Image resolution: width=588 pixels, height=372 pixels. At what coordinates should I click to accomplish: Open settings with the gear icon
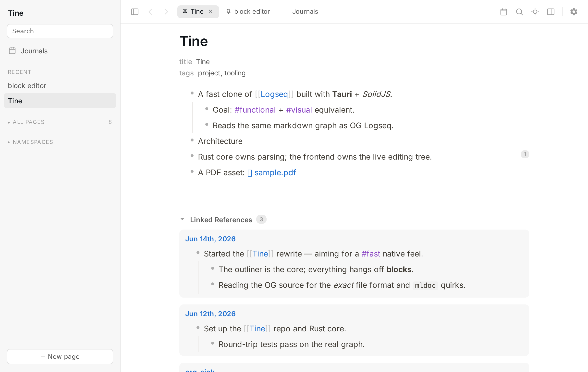[x=574, y=12]
